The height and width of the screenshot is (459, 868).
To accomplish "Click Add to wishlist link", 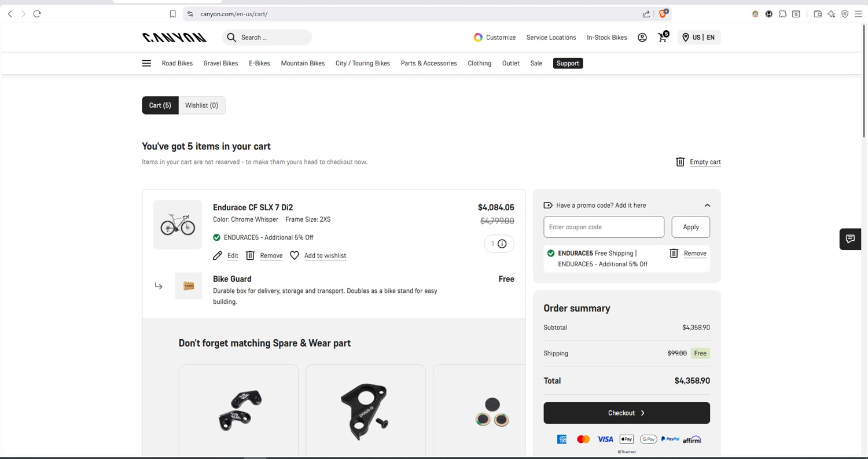I will [325, 255].
